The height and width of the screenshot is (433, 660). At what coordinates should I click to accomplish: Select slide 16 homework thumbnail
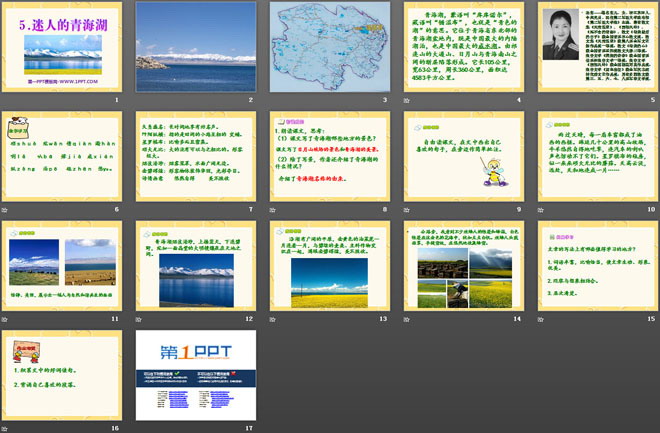tap(62, 375)
